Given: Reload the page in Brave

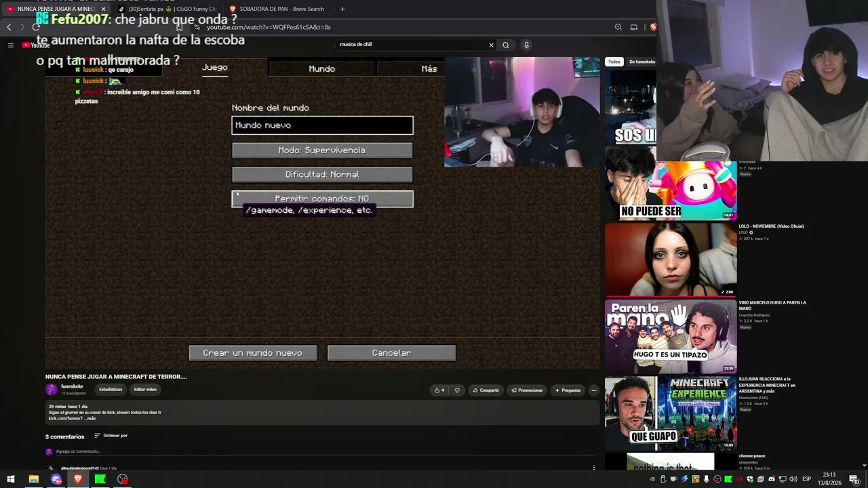Looking at the screenshot, I should point(36,27).
